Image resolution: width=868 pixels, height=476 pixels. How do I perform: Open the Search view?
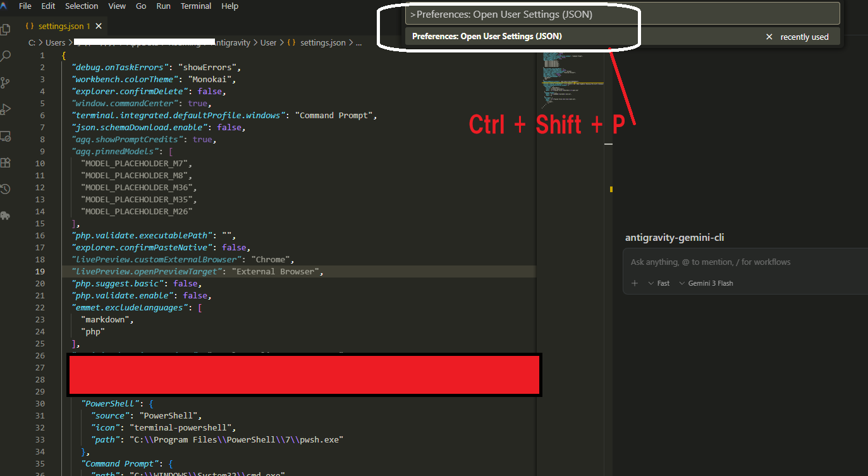pos(6,56)
